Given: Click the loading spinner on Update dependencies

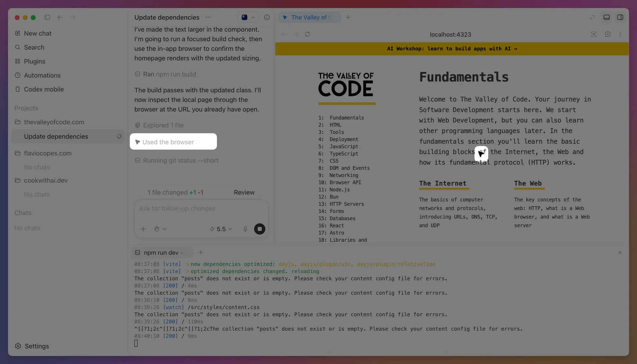Looking at the screenshot, I should click(119, 136).
